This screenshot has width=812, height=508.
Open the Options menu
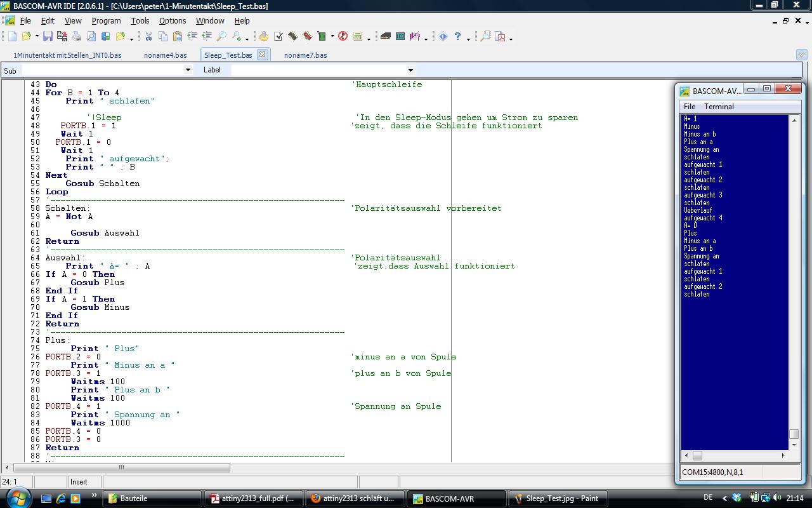coord(173,20)
